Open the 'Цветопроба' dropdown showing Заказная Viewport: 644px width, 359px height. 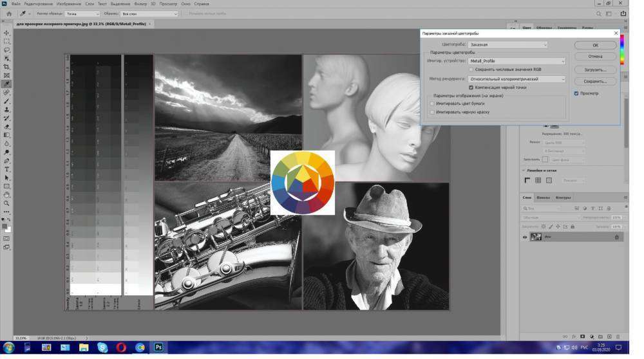tap(508, 45)
